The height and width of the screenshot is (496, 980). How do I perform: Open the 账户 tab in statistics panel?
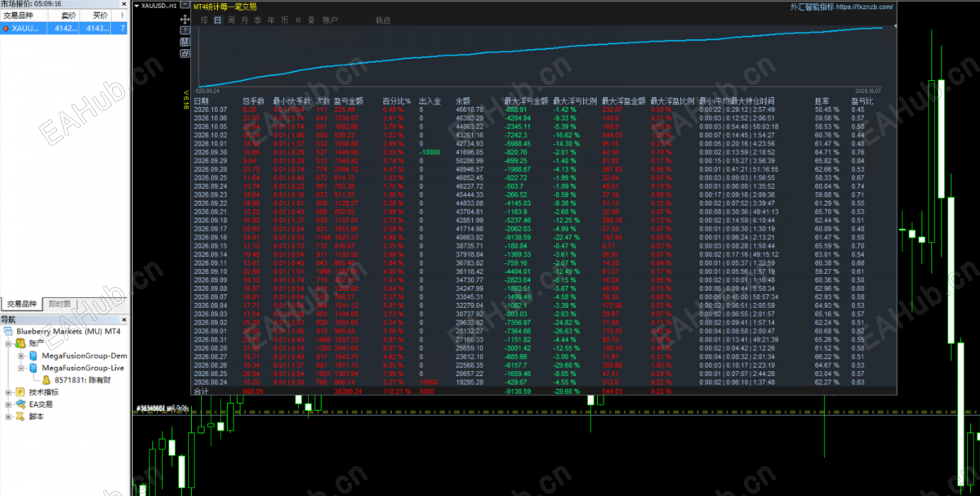coord(329,19)
